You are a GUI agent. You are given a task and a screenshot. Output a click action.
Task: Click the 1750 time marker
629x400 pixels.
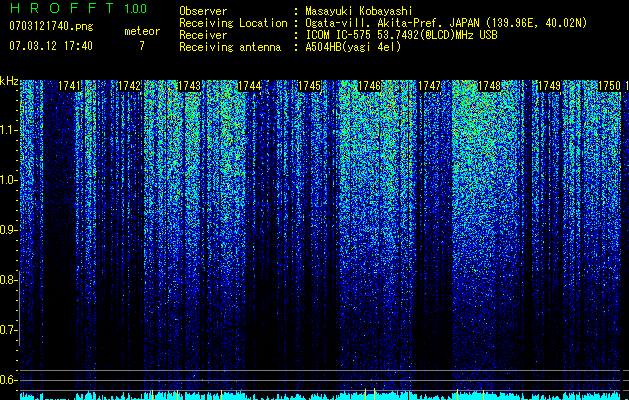click(609, 86)
